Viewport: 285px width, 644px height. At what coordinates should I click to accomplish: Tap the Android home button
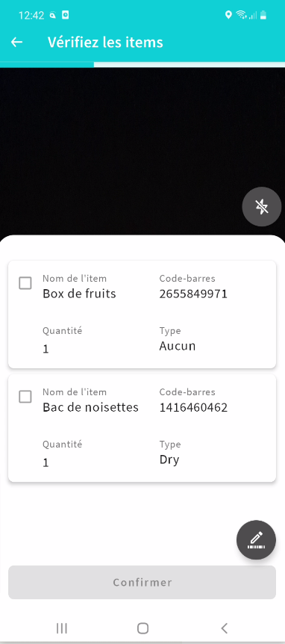[142, 628]
